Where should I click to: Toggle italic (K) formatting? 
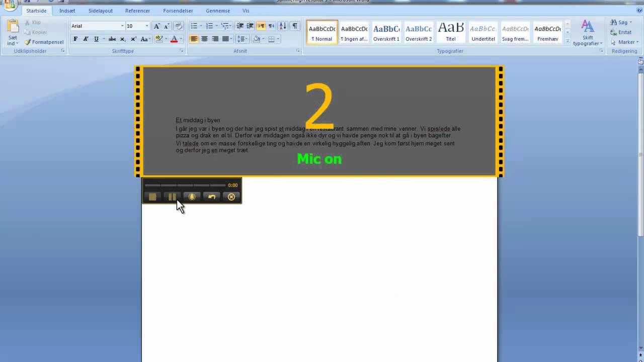(x=86, y=39)
